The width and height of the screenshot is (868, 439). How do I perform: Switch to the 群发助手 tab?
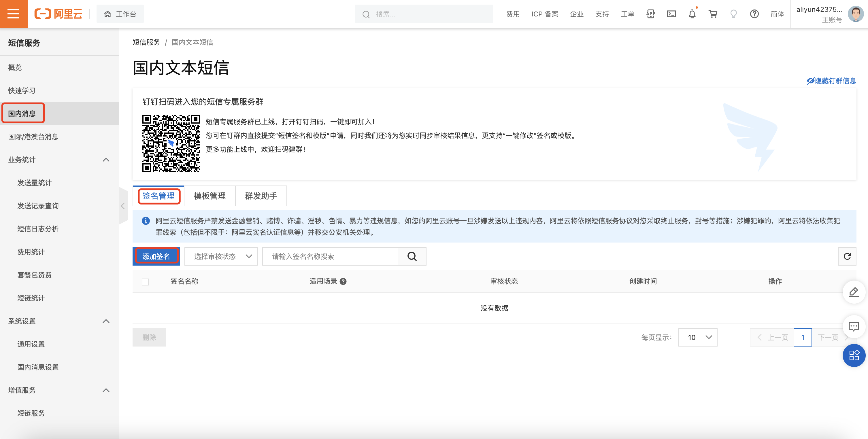[261, 196]
